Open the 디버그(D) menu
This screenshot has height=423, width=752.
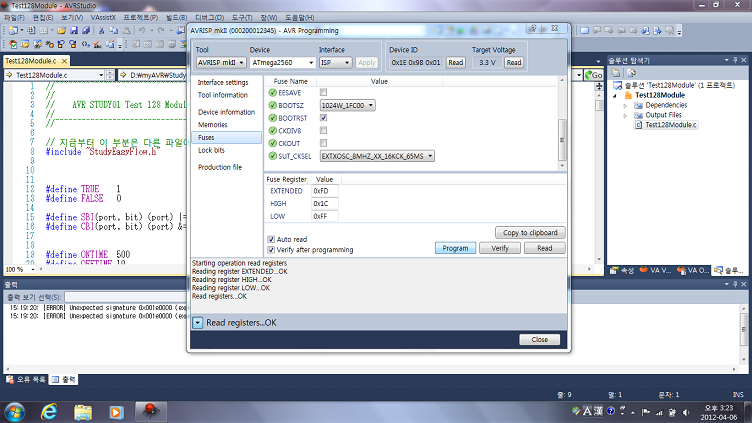pos(210,17)
